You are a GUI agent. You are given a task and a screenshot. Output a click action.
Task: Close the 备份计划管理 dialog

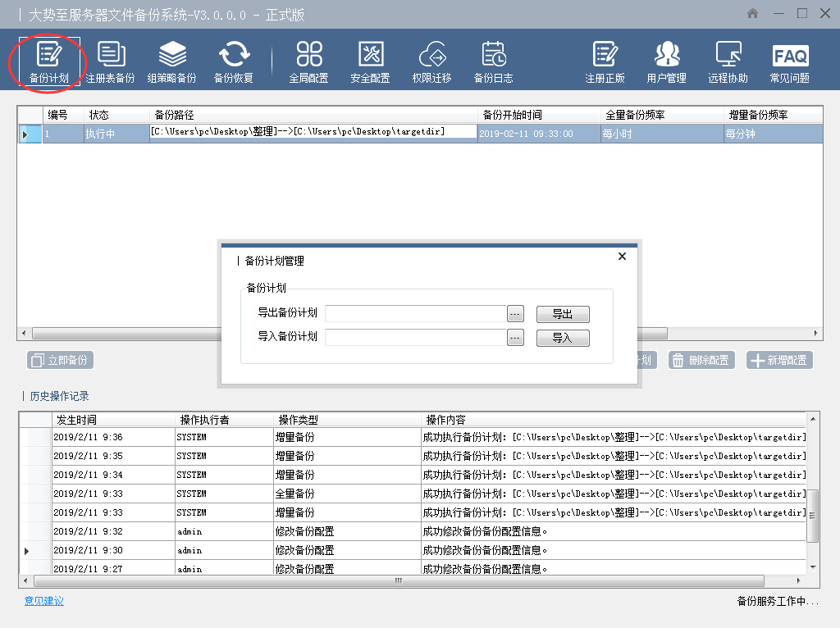point(622,257)
